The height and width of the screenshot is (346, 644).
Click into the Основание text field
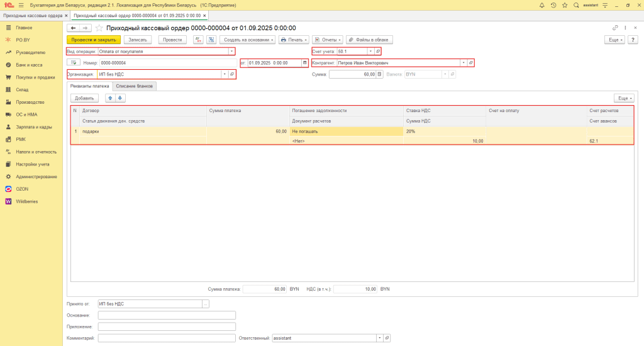point(167,315)
